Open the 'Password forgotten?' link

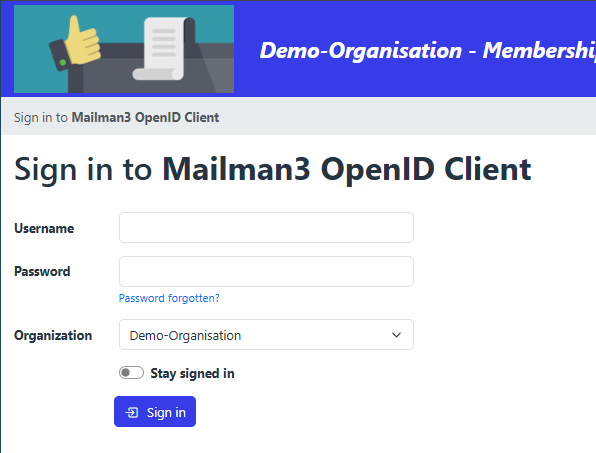click(169, 298)
